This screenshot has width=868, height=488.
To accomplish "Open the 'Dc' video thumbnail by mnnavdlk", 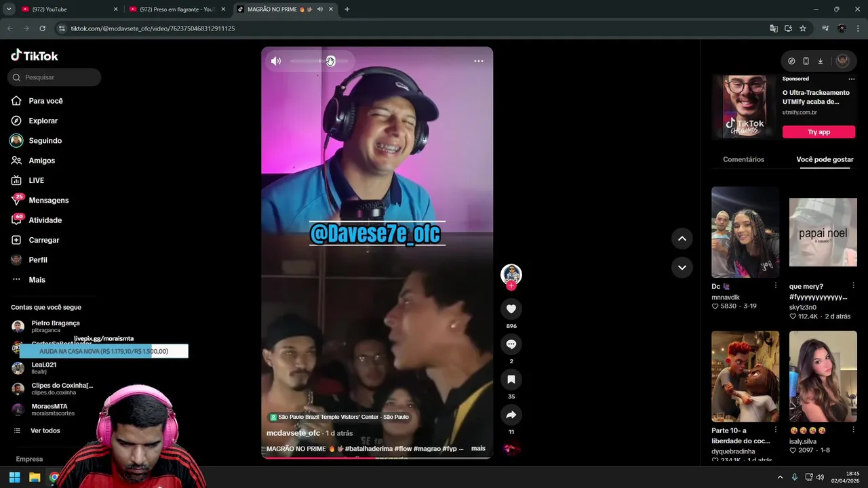I will 745,232.
